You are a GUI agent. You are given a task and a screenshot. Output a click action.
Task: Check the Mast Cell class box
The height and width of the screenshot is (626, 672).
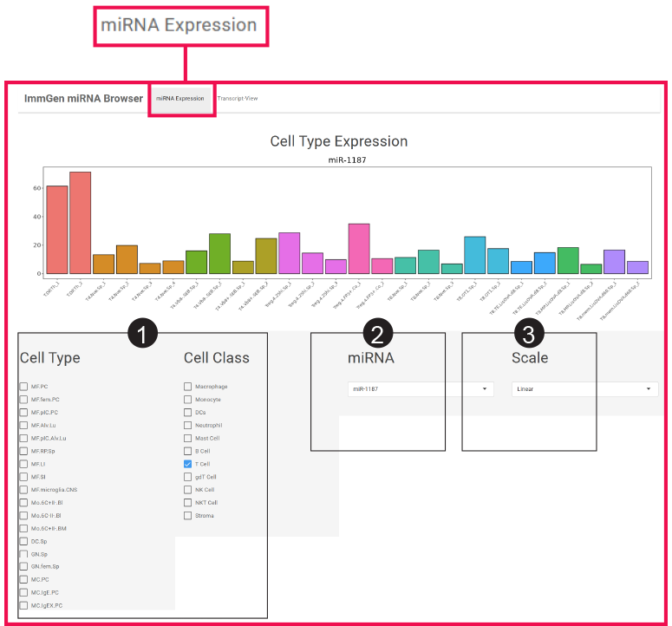[x=187, y=438]
